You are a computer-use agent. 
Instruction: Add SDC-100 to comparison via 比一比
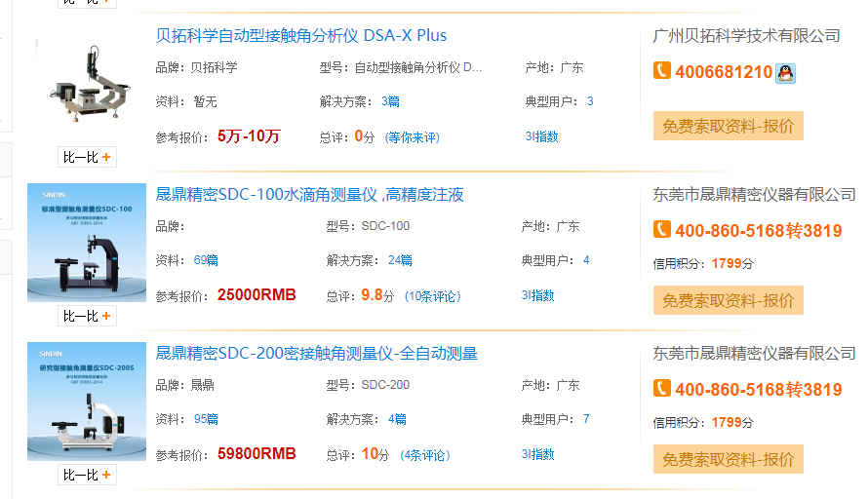(87, 316)
